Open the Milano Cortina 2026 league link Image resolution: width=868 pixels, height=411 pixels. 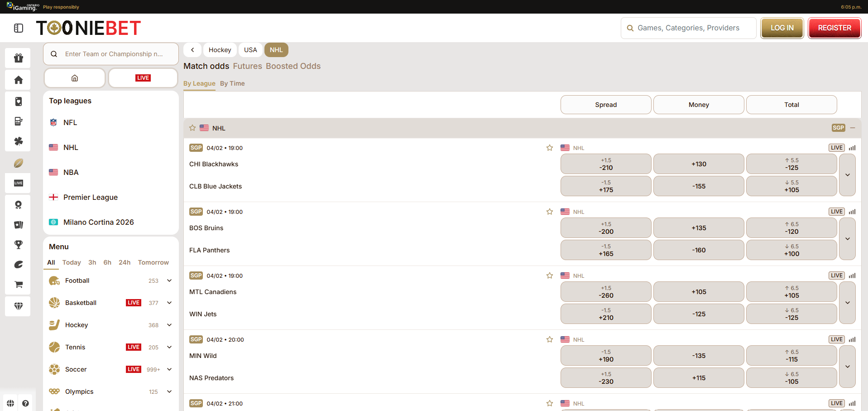tap(98, 222)
